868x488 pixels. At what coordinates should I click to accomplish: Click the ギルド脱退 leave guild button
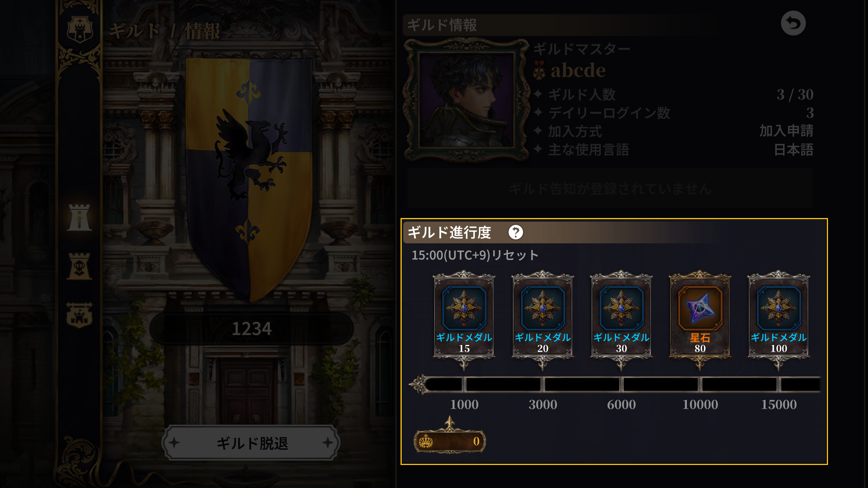tap(251, 443)
